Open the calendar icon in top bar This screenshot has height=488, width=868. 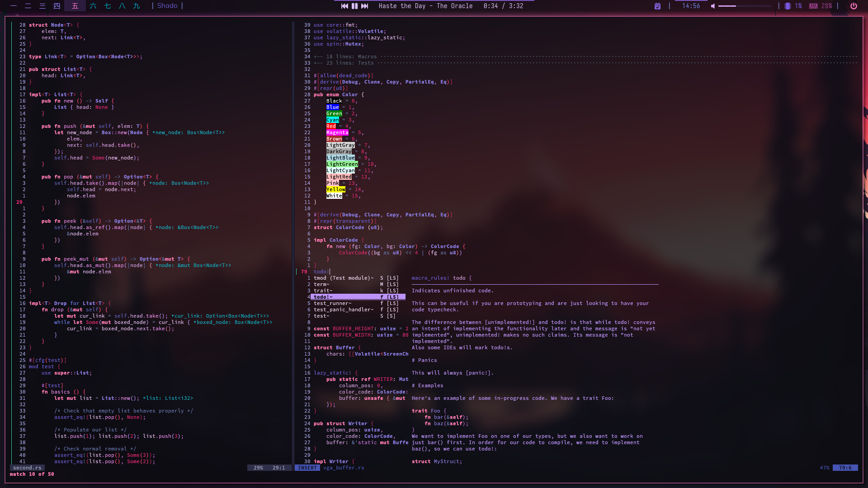point(657,6)
